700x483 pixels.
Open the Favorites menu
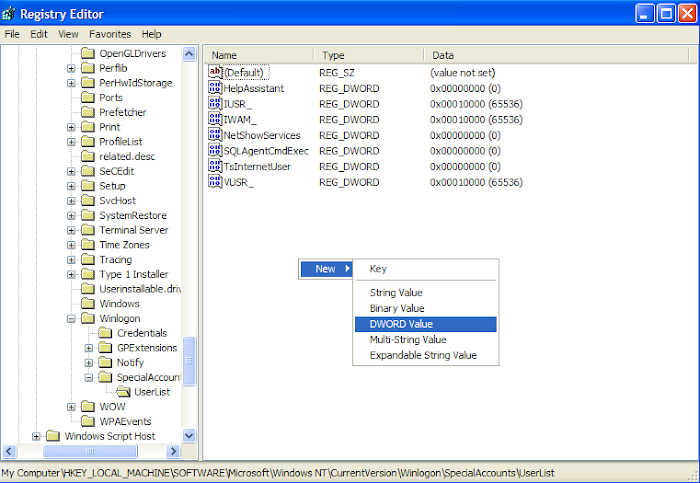click(110, 34)
